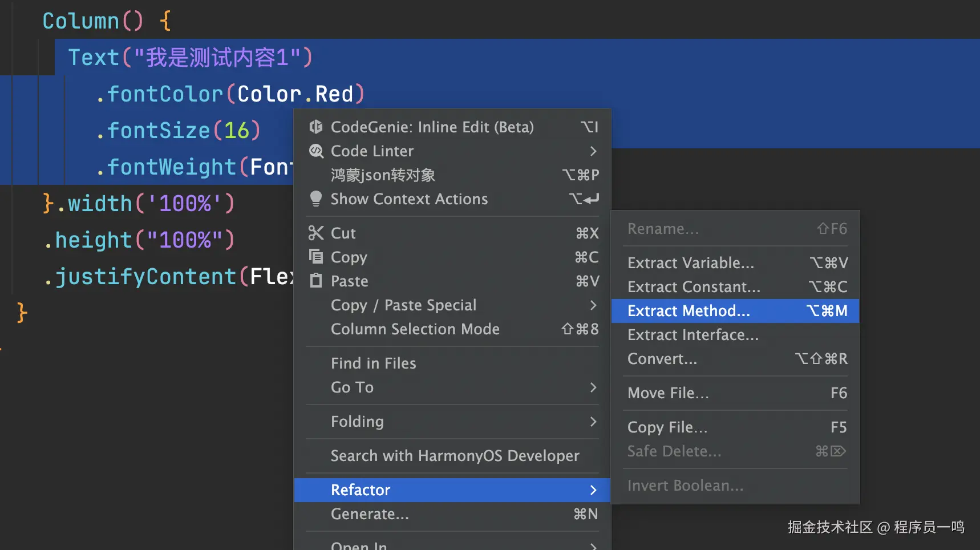
Task: Choose Extract Variable option
Action: click(691, 263)
